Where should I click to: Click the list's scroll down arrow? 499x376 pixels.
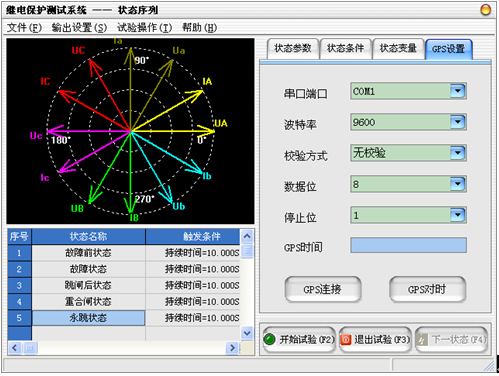(x=247, y=333)
